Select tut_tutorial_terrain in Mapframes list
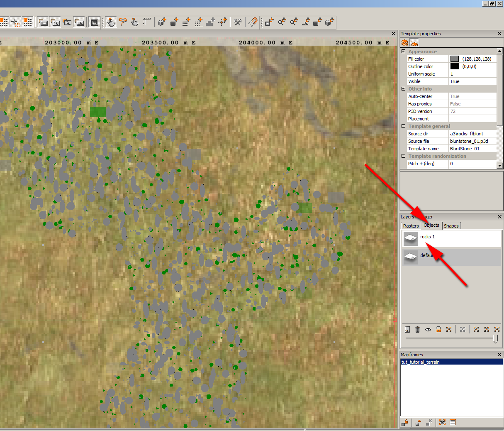This screenshot has height=431, width=504. click(421, 362)
